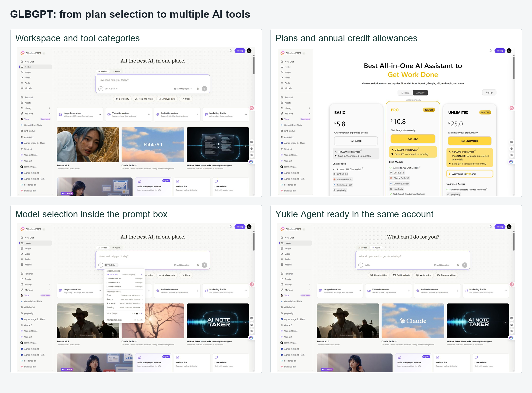Click Top Up button in Plans panel
The height and width of the screenshot is (393, 532).
489,93
